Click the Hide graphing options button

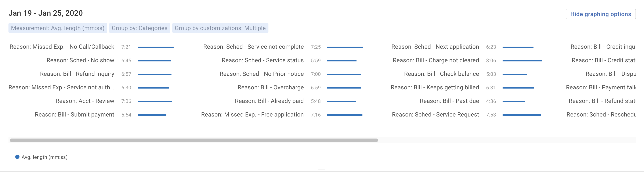[600, 14]
